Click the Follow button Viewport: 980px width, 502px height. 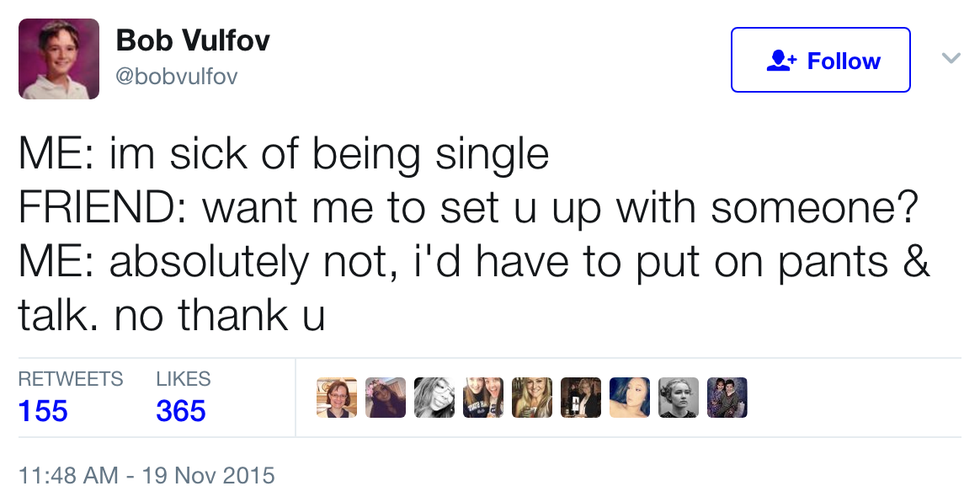click(x=820, y=60)
